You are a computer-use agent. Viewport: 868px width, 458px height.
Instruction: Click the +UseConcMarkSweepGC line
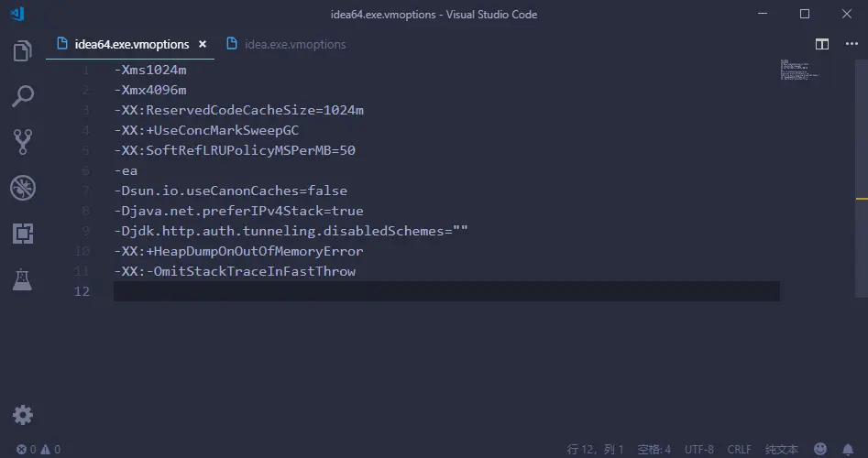[x=206, y=131]
